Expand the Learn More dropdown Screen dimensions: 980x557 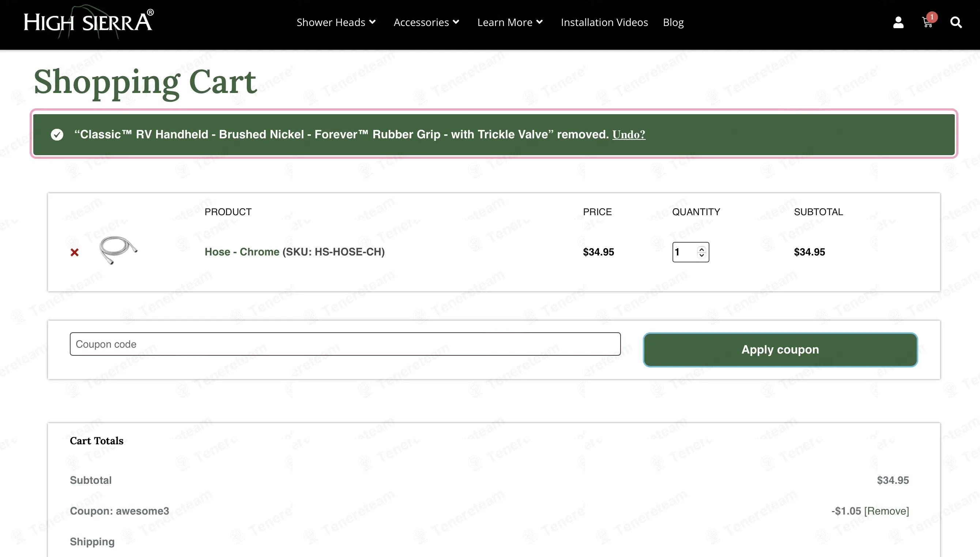click(510, 22)
